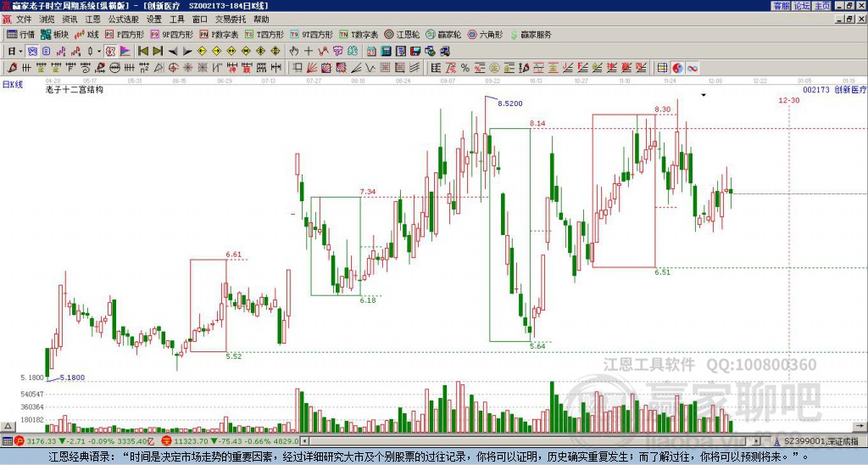Open 赢家服务 service page
The width and height of the screenshot is (868, 465).
(x=531, y=34)
